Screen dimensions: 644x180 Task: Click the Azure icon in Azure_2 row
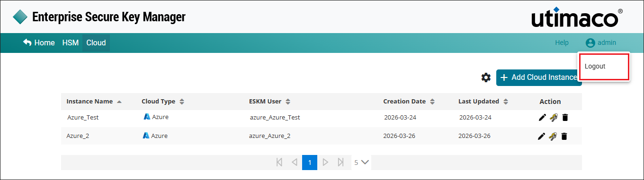pos(146,136)
